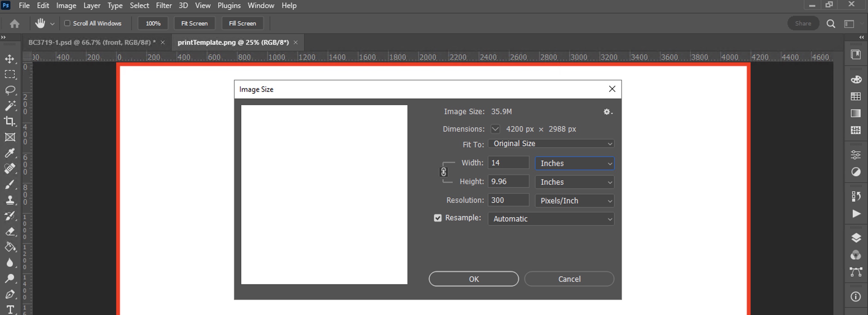Select the Eraser tool
This screenshot has height=315, width=868.
tap(10, 231)
